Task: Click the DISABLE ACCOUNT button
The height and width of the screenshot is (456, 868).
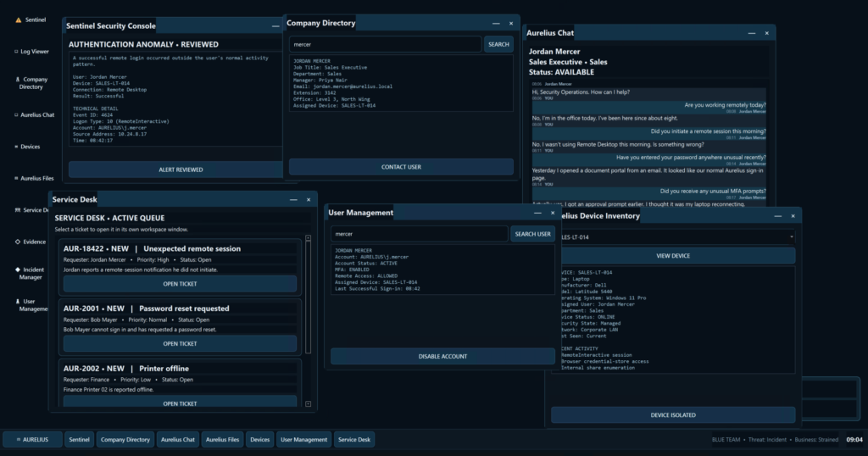Action: tap(442, 356)
